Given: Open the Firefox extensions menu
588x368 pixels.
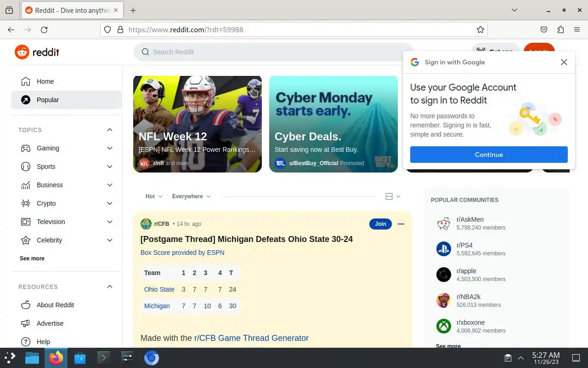Looking at the screenshot, I should (560, 29).
